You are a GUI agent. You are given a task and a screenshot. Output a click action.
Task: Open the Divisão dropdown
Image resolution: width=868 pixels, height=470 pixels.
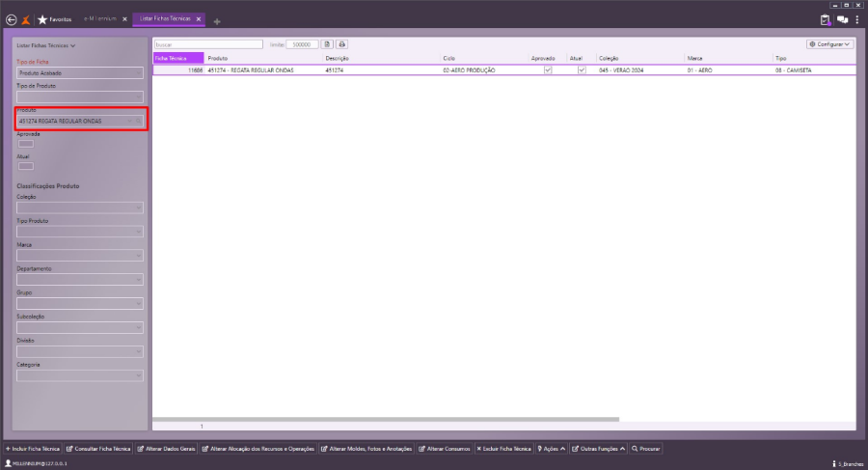[80, 351]
